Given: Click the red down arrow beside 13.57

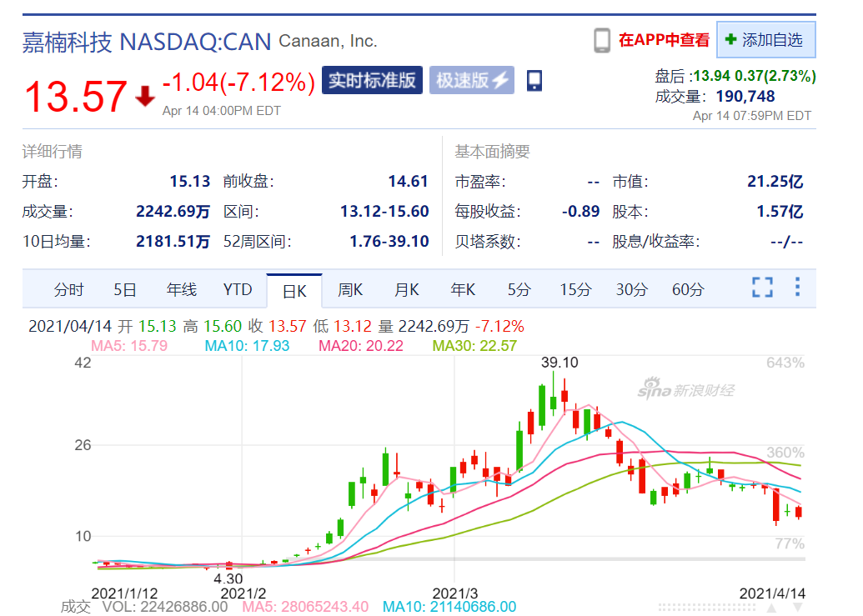Looking at the screenshot, I should click(145, 96).
